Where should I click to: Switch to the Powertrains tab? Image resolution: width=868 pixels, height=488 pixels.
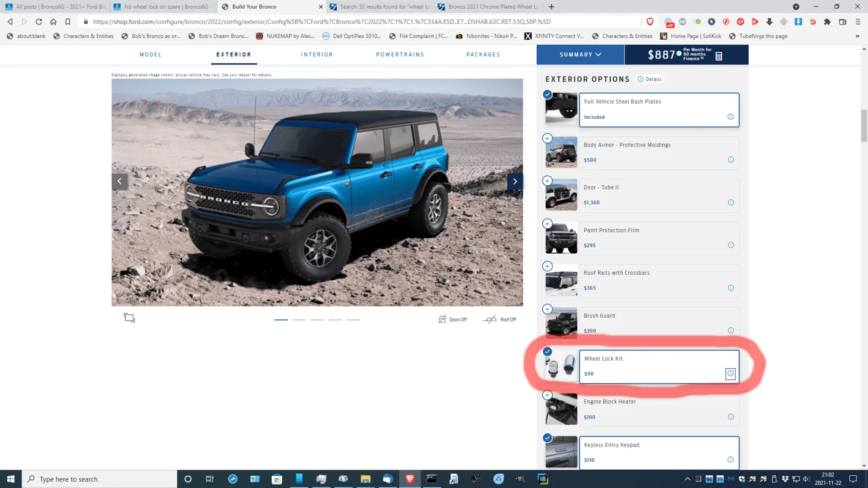tap(400, 54)
